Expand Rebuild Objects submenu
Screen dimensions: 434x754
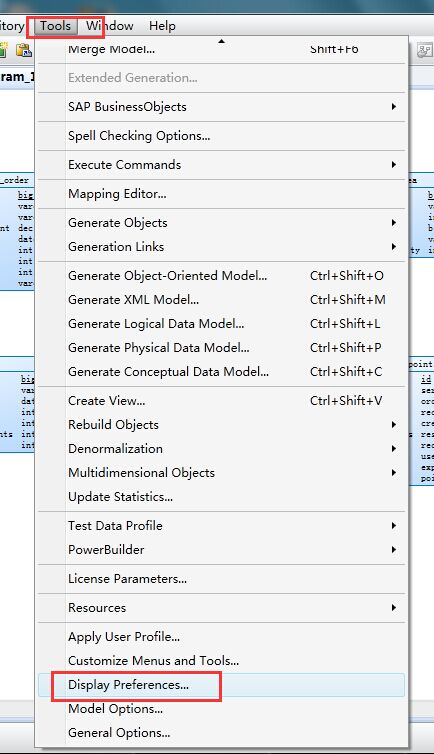[221, 425]
